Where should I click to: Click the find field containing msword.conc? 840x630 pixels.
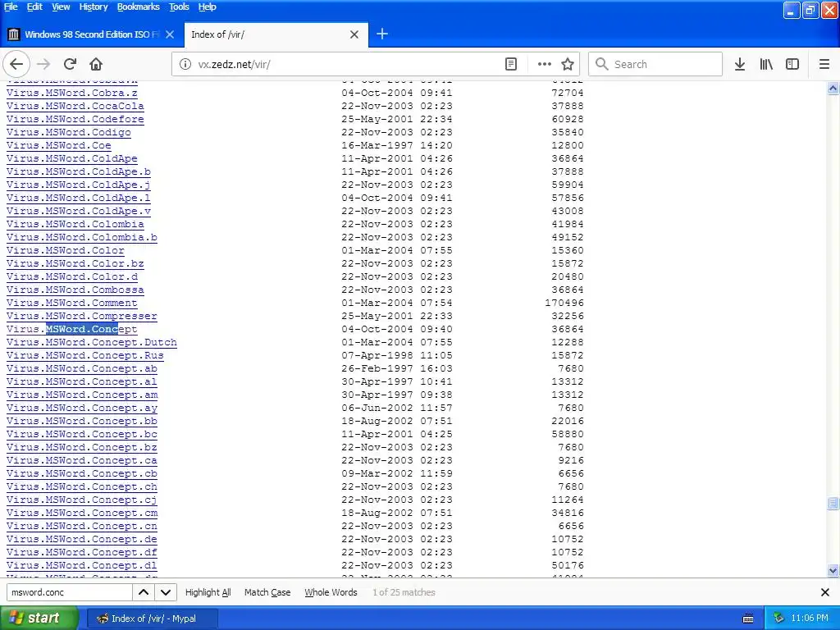click(x=70, y=592)
